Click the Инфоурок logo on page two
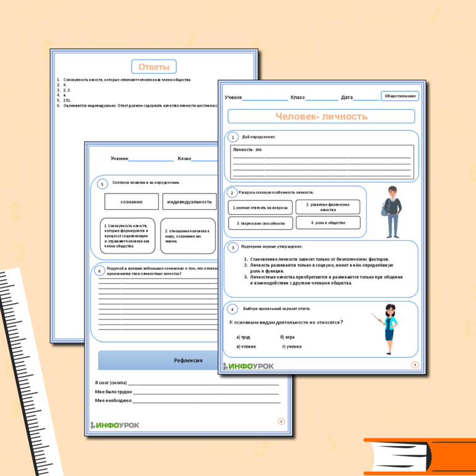 tap(115, 425)
